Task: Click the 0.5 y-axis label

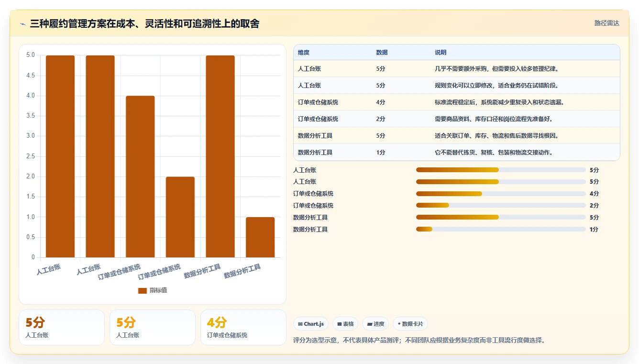Action: (x=31, y=237)
